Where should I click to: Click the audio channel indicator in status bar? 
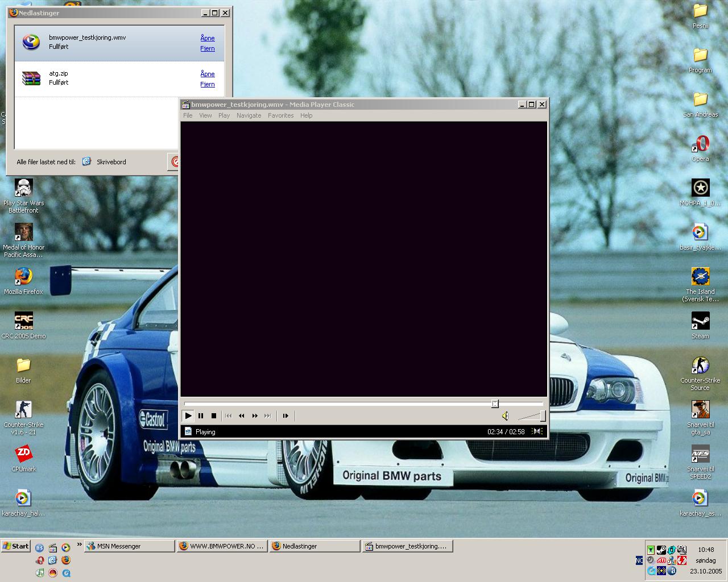point(537,431)
